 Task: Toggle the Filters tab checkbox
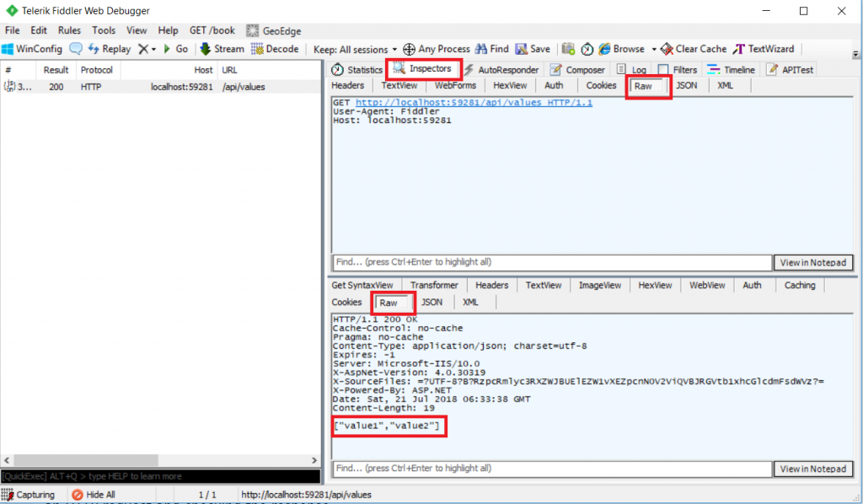tap(663, 70)
